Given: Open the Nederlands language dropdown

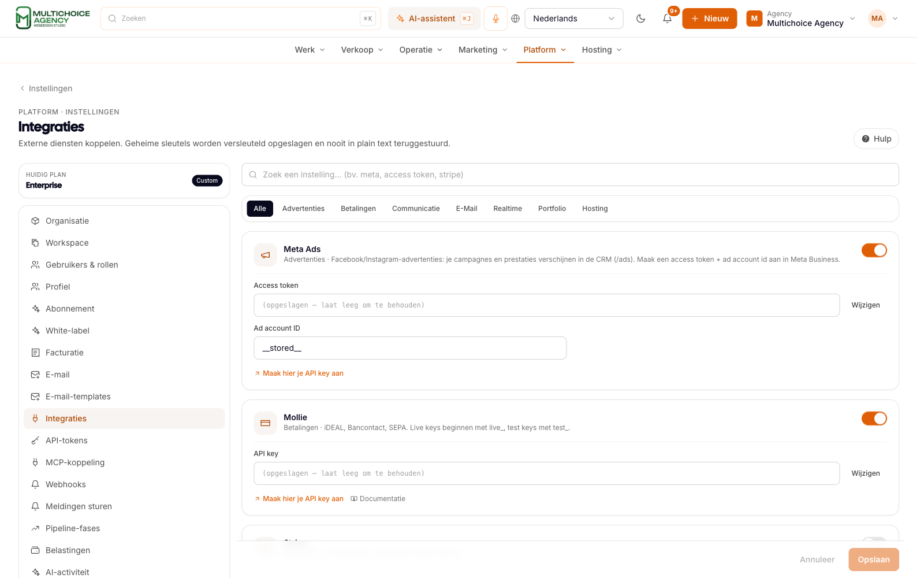Looking at the screenshot, I should (x=573, y=18).
